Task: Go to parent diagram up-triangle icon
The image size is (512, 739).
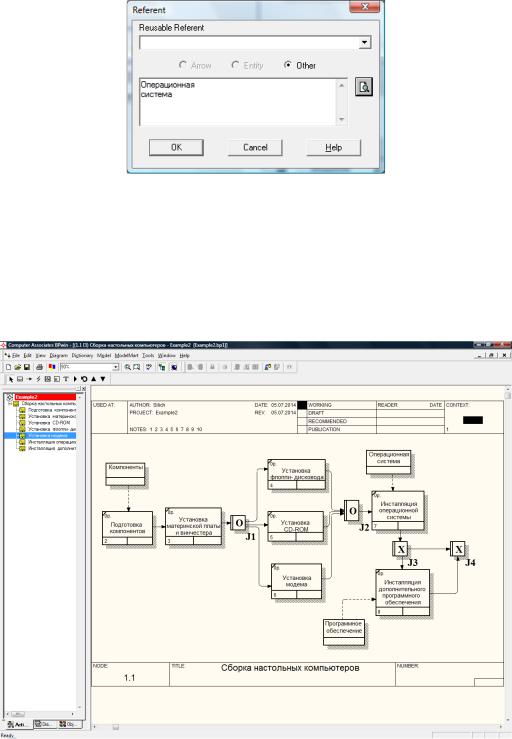Action: pos(93,379)
